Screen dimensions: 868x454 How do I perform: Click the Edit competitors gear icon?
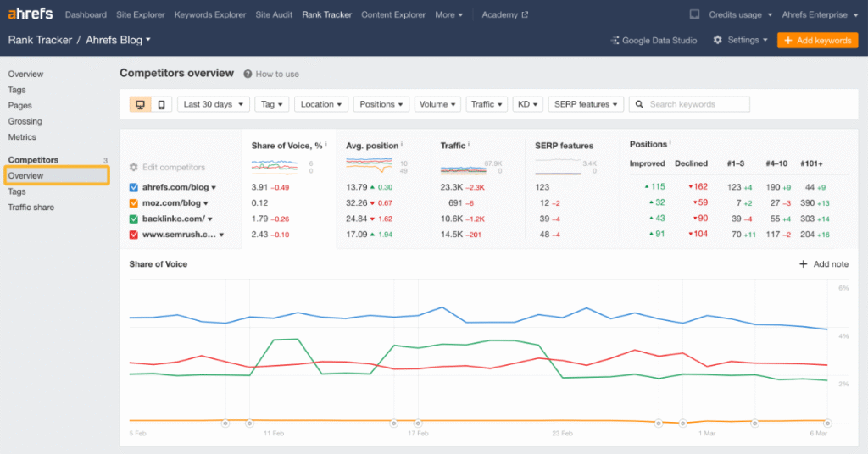(134, 168)
